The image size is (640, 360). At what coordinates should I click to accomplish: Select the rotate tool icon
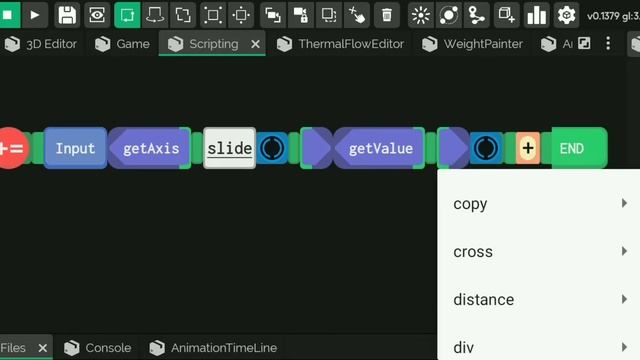coord(155,15)
